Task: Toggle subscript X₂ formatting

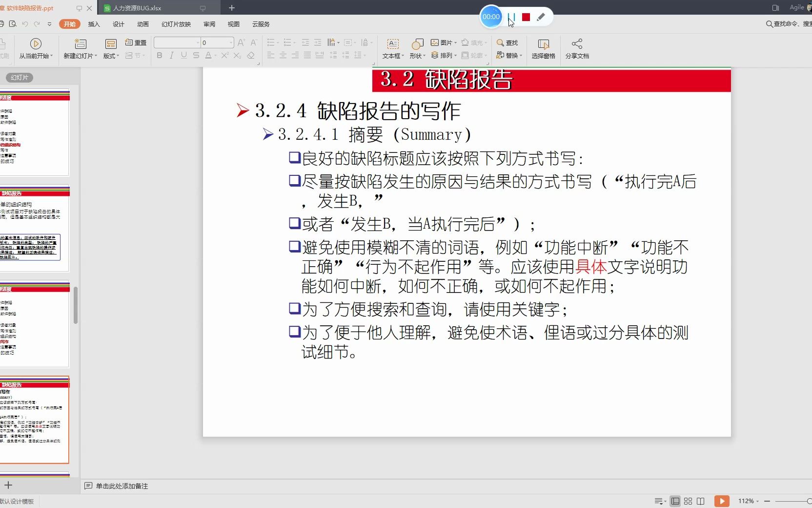Action: coord(237,56)
